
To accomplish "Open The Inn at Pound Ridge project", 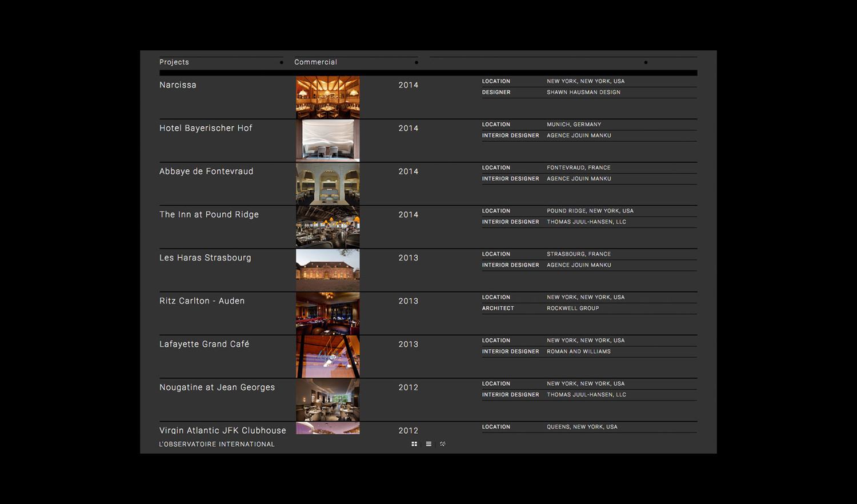I will tap(209, 215).
